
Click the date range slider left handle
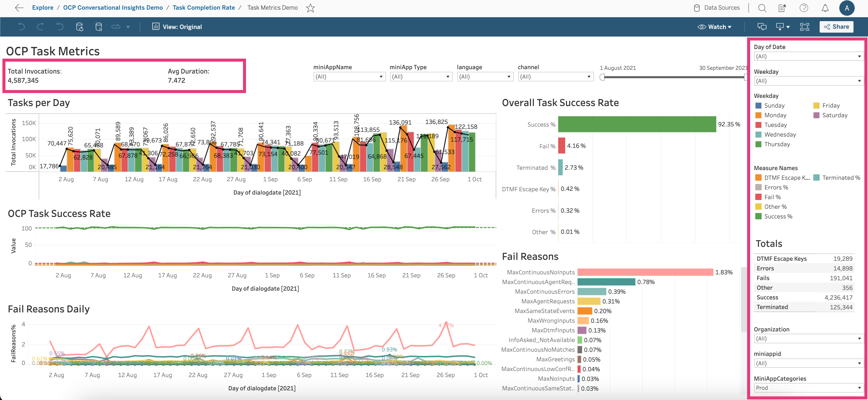pyautogui.click(x=602, y=77)
